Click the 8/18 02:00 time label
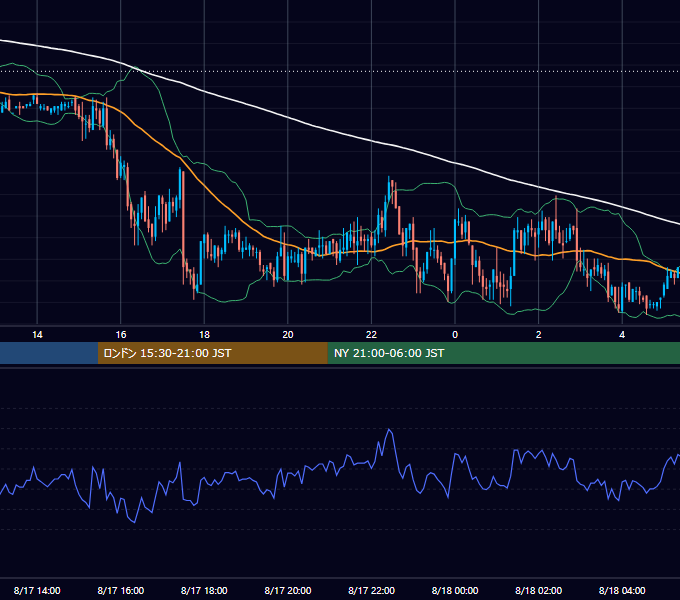680x600 pixels. 538,590
